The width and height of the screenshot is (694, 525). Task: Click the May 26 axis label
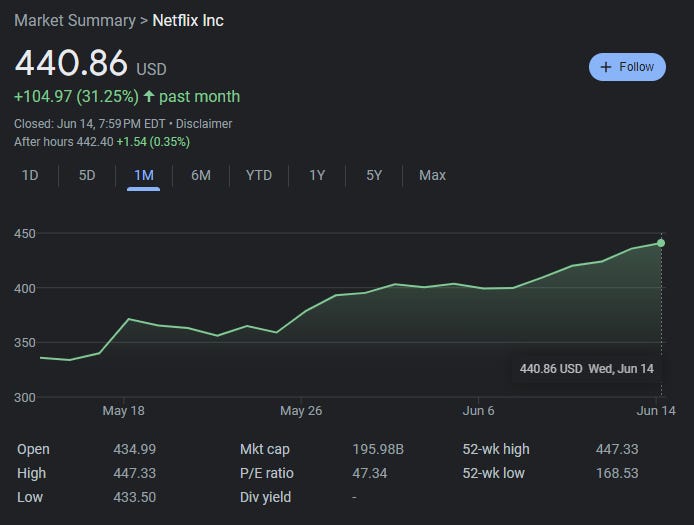[301, 411]
